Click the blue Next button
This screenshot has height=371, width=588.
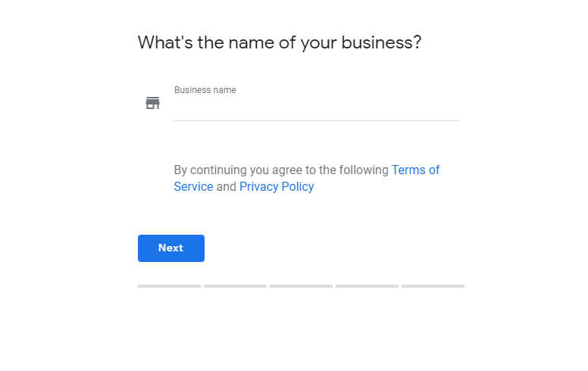coord(171,248)
